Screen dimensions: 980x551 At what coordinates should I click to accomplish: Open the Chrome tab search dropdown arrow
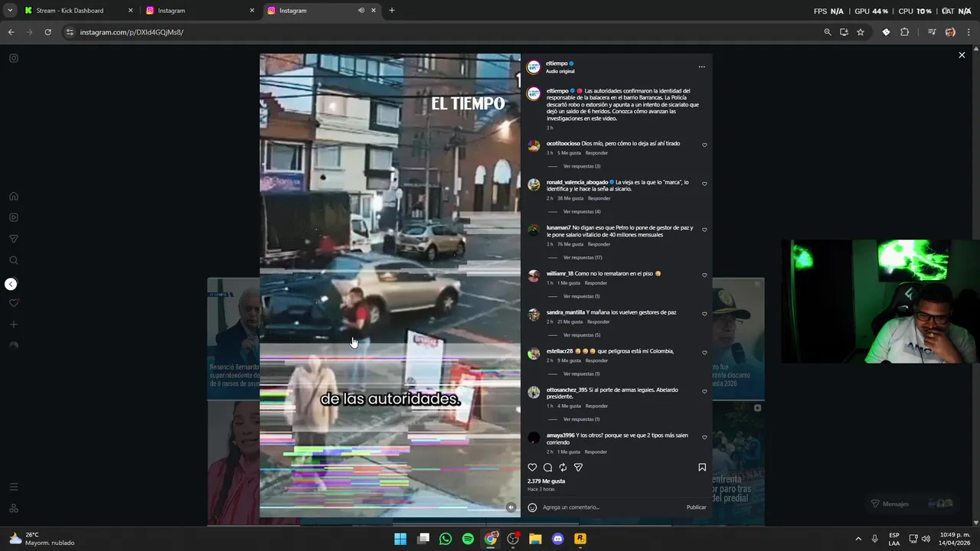point(9,10)
